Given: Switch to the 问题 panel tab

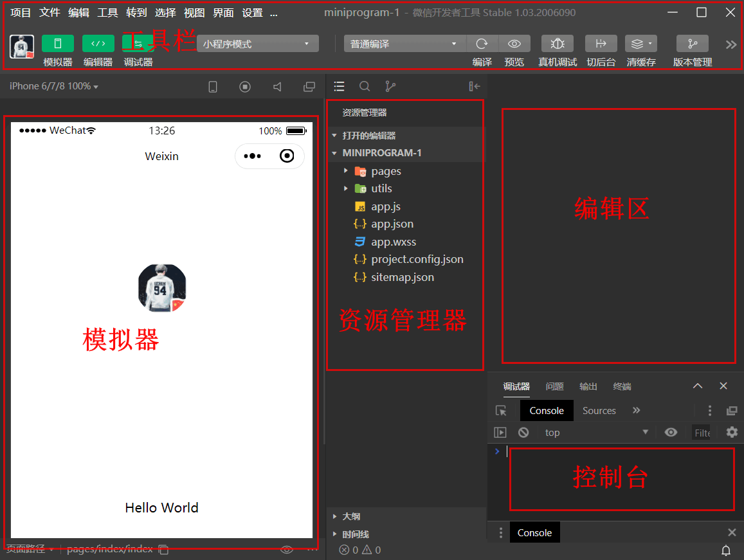Looking at the screenshot, I should click(x=555, y=386).
